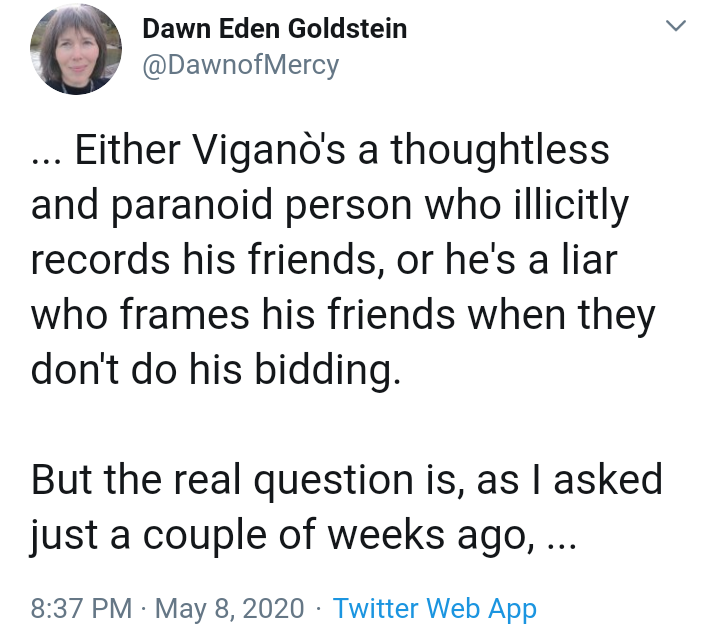Click the word "Viganò's" in the tweet
Image resolution: width=702 pixels, height=628 pixels.
(x=269, y=150)
